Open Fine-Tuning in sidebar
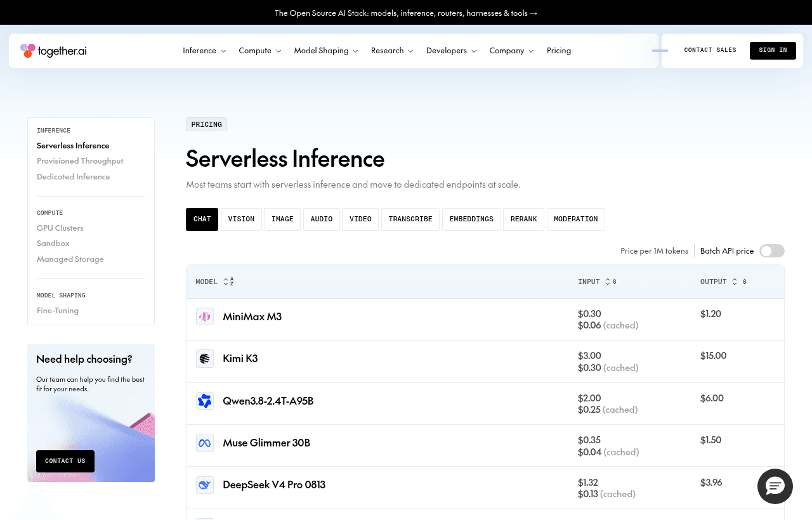Viewport: 812px width, 520px height. tap(58, 311)
